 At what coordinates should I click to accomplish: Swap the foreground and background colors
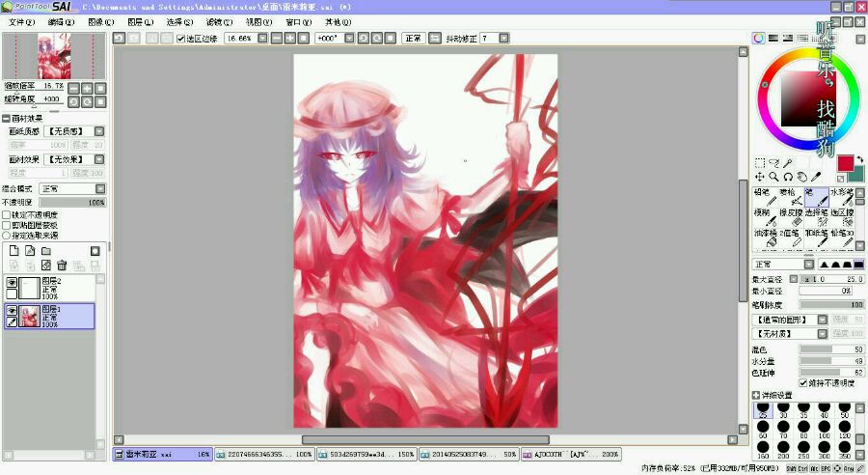(859, 159)
